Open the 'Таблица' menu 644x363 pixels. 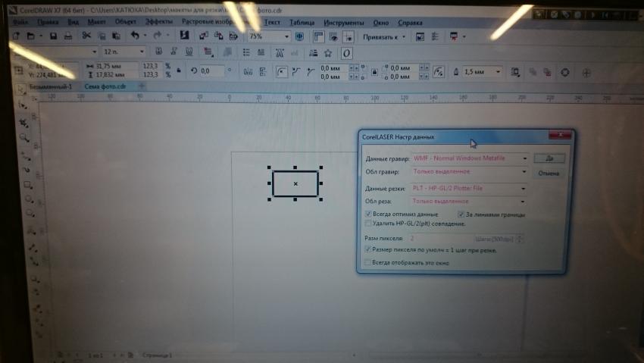click(302, 22)
